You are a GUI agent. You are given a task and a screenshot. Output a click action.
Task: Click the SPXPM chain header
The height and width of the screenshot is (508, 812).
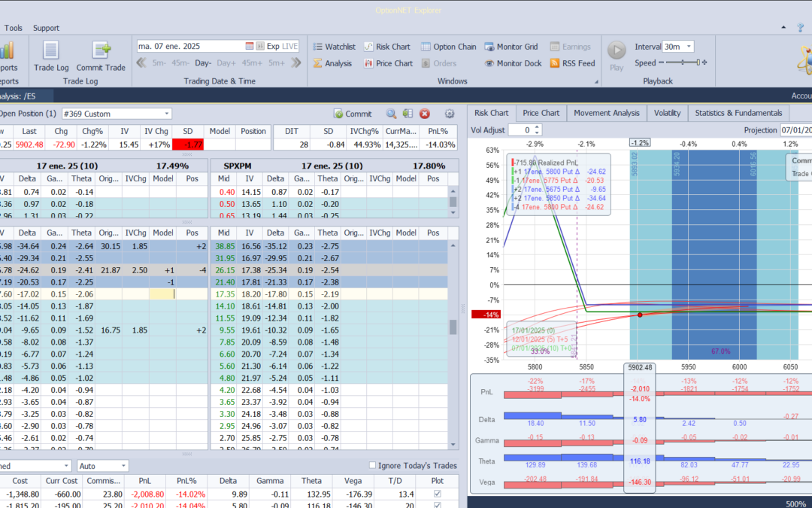point(237,166)
